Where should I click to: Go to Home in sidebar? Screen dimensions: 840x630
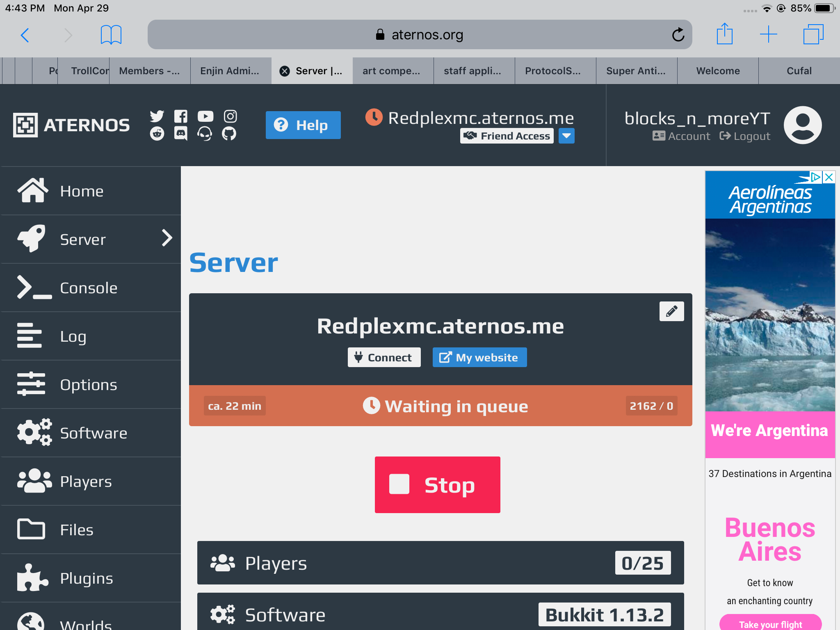(90, 191)
